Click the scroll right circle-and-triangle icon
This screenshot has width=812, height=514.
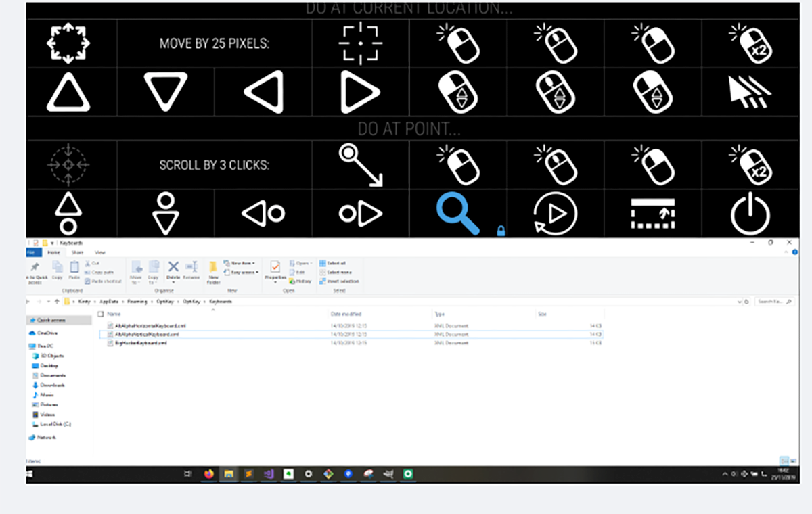point(361,214)
